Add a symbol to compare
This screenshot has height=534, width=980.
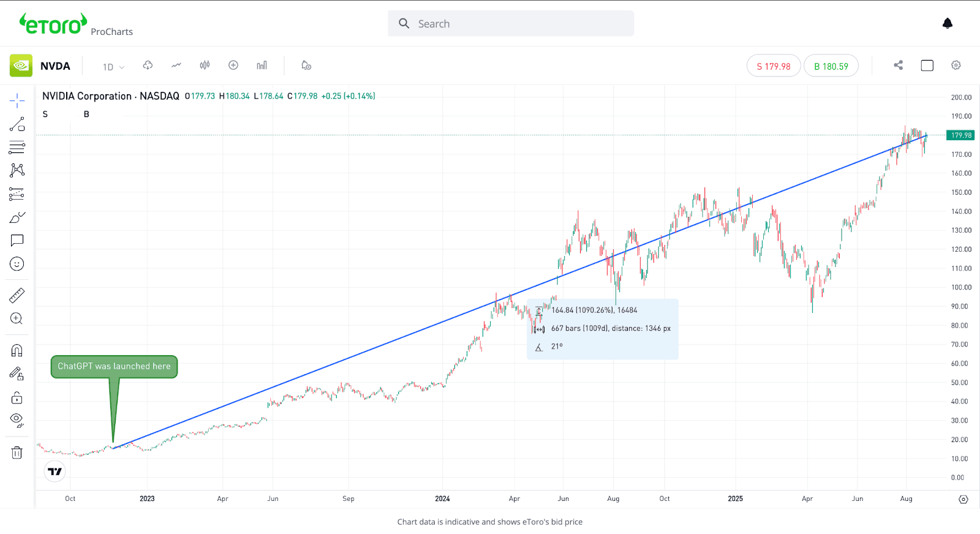(x=233, y=65)
